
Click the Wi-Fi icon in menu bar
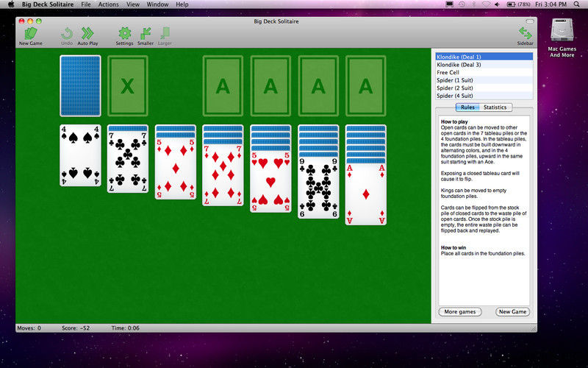(x=486, y=4)
